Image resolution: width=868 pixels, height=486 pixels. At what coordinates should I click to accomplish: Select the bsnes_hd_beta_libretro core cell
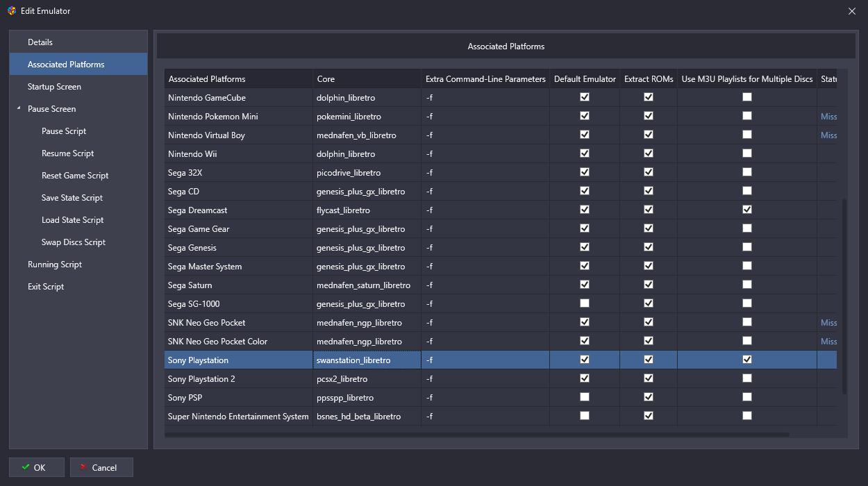(x=367, y=417)
